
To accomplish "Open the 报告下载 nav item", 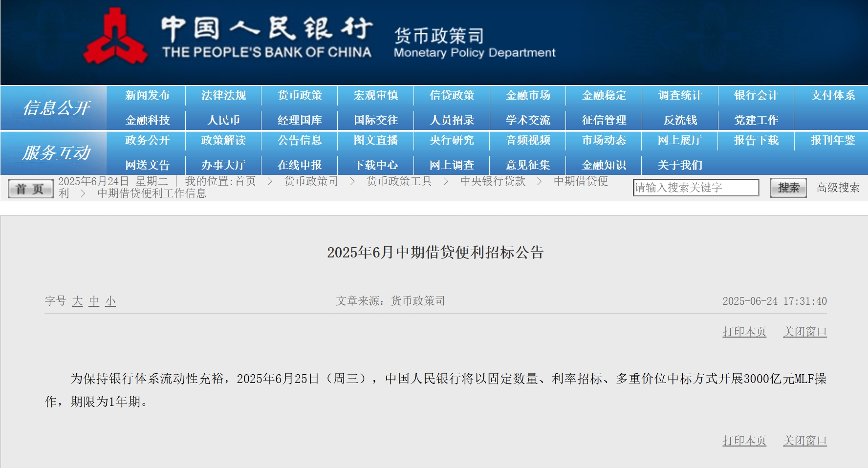I will click(756, 140).
